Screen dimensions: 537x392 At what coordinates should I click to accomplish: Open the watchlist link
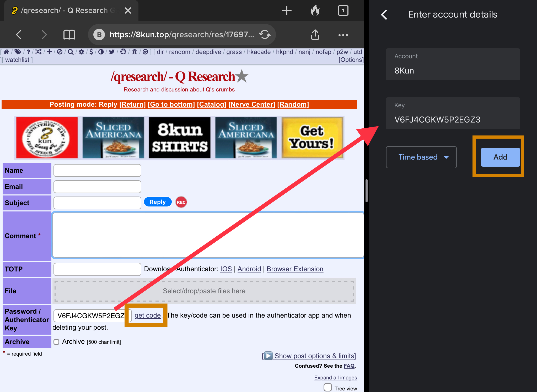(x=17, y=60)
